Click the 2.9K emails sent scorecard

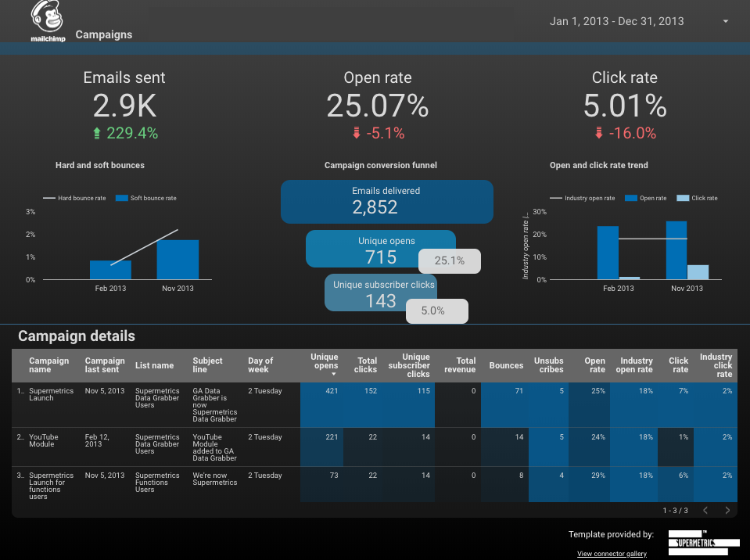[124, 106]
